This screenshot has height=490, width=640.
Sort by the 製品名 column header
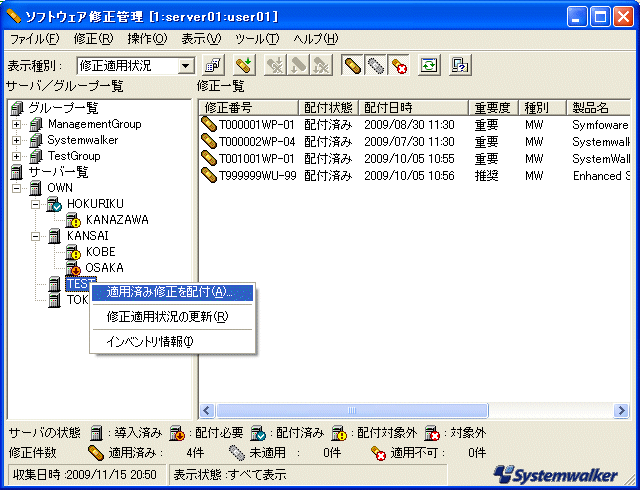pyautogui.click(x=599, y=108)
